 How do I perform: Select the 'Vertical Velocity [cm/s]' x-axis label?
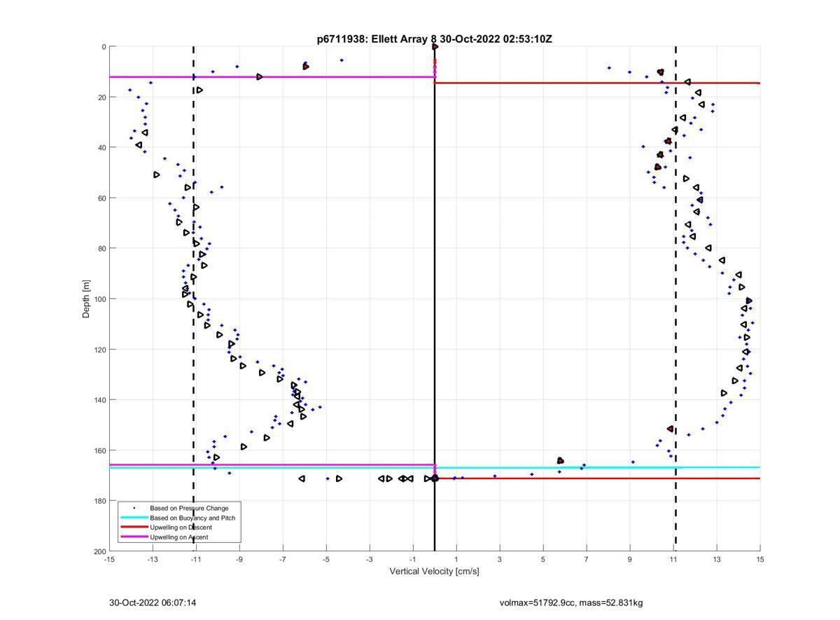(434, 571)
